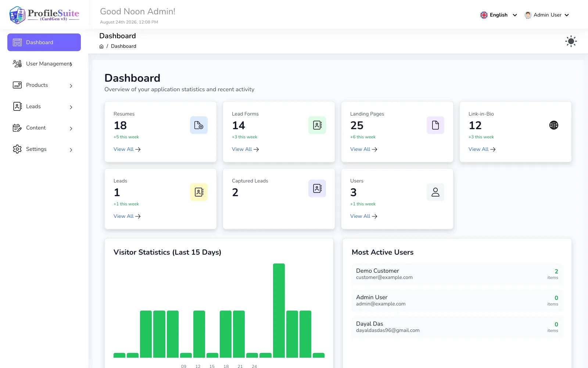588x368 pixels.
Task: Open the English language dropdown
Action: pyautogui.click(x=499, y=15)
